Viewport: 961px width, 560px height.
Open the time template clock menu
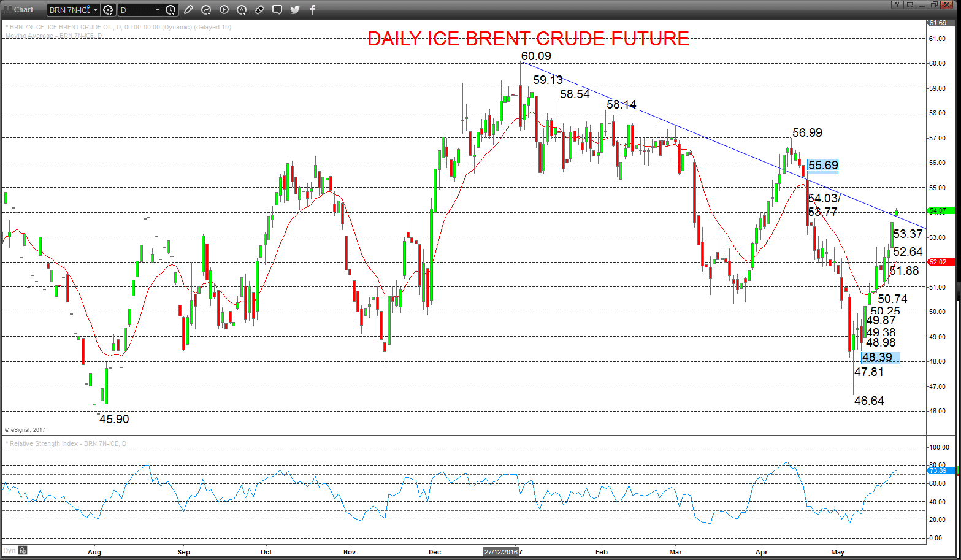point(171,10)
